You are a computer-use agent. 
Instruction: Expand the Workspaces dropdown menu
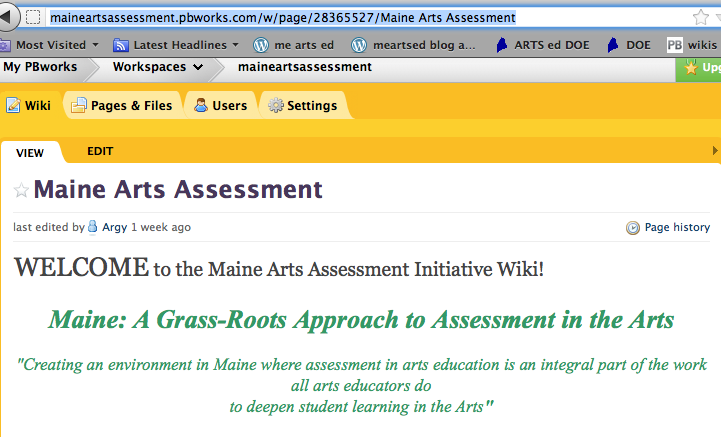[x=159, y=67]
